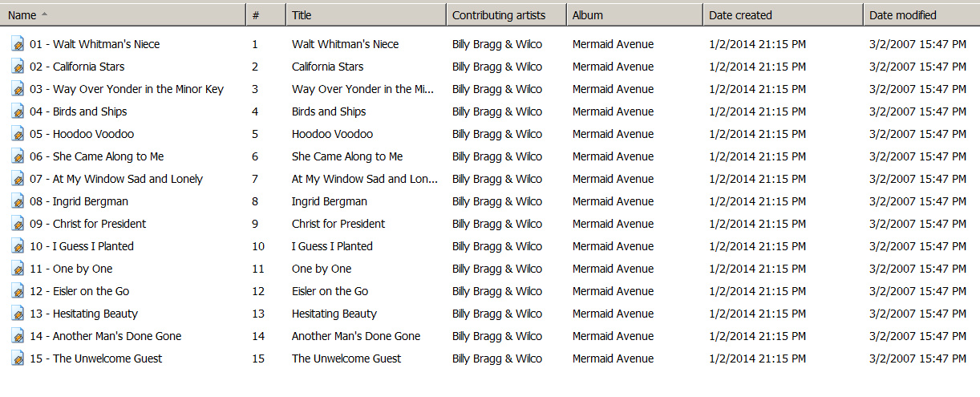Viewport: 980px width, 397px height.
Task: Sort by Date created column
Action: point(783,14)
